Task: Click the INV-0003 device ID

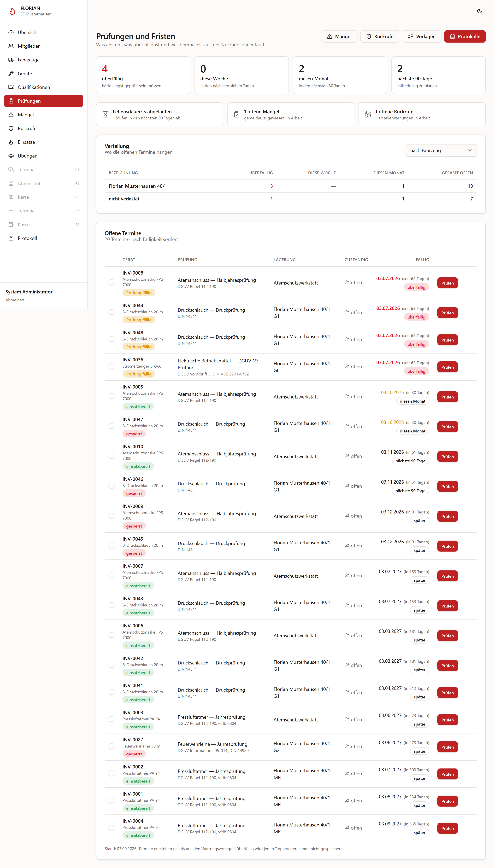Action: point(133,713)
